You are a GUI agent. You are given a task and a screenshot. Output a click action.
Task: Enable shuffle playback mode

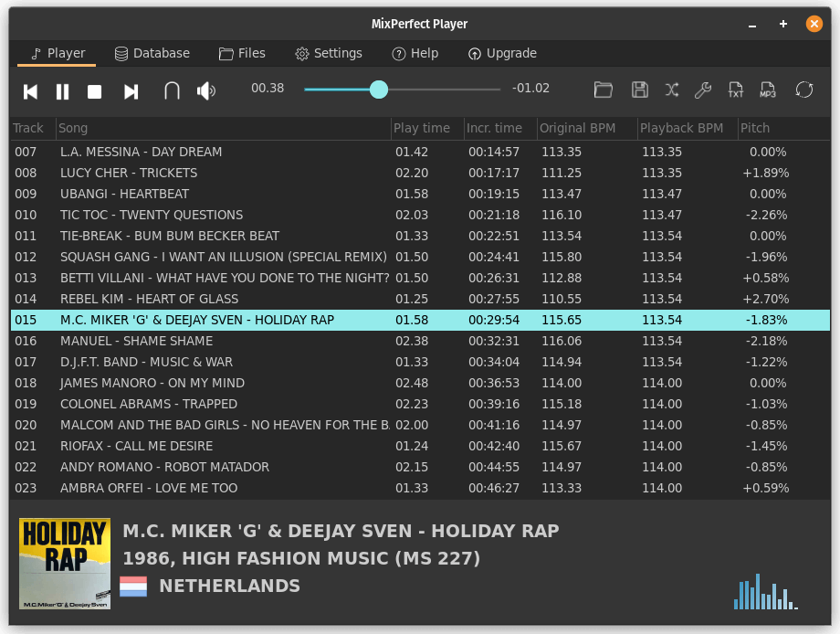click(x=672, y=90)
